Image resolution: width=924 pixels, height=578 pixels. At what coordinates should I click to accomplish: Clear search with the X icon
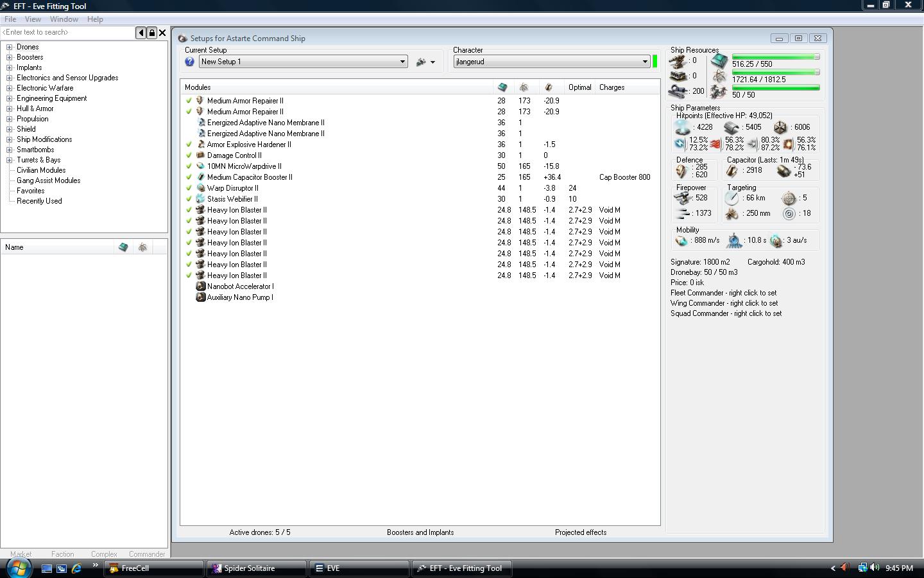tap(162, 33)
